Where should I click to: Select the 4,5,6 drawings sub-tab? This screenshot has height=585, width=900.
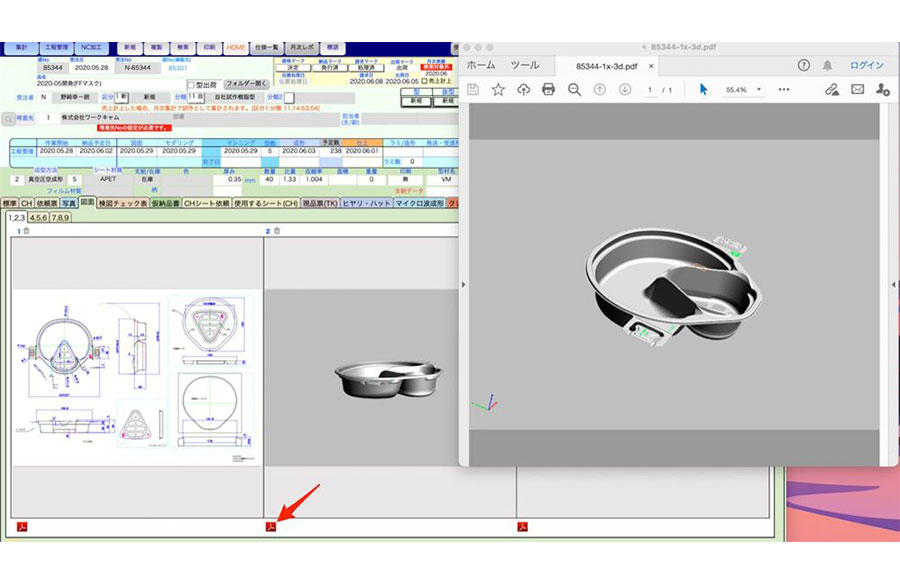click(38, 216)
